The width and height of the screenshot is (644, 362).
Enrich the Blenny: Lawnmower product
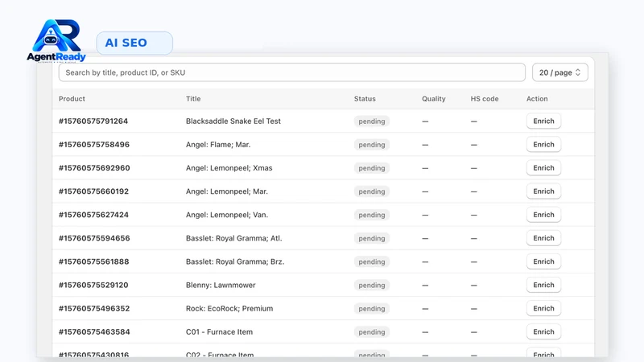click(544, 285)
